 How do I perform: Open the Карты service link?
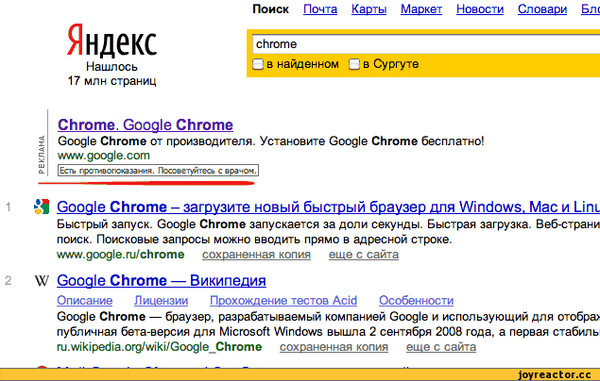tap(369, 9)
